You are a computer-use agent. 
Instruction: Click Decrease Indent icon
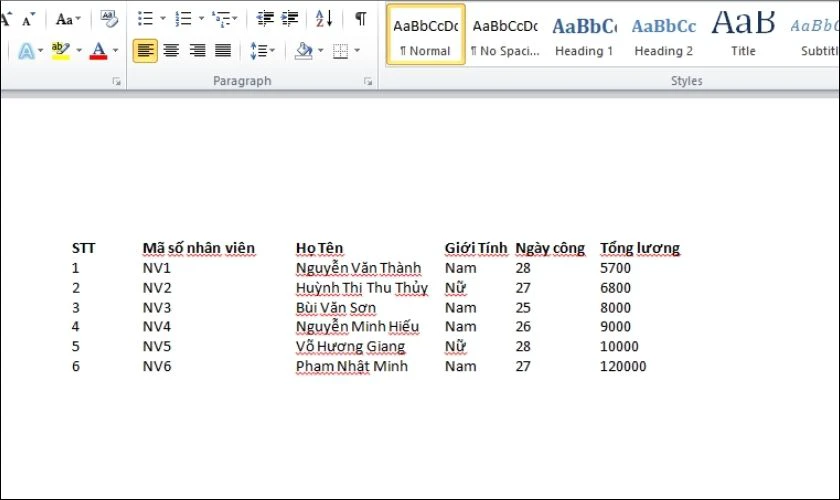tap(265, 19)
